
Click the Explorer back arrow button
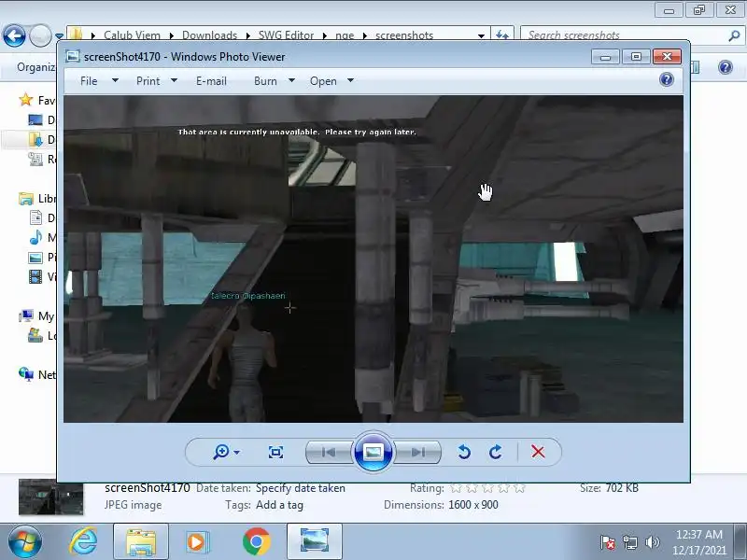[x=14, y=35]
